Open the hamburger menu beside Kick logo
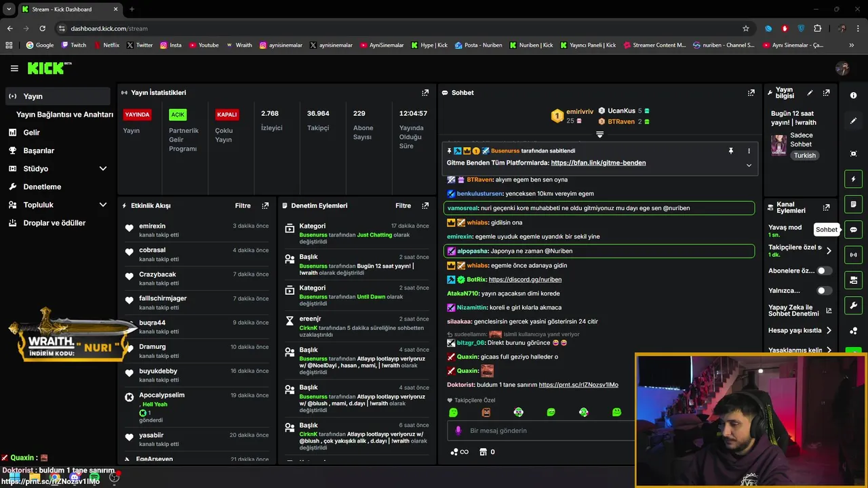Viewport: 868px width, 488px height. [x=14, y=68]
